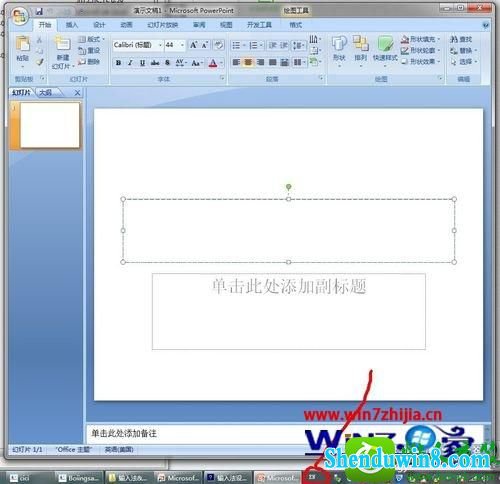The image size is (500, 484).
Task: Open the numbering list dropdown arrow
Action: click(262, 45)
